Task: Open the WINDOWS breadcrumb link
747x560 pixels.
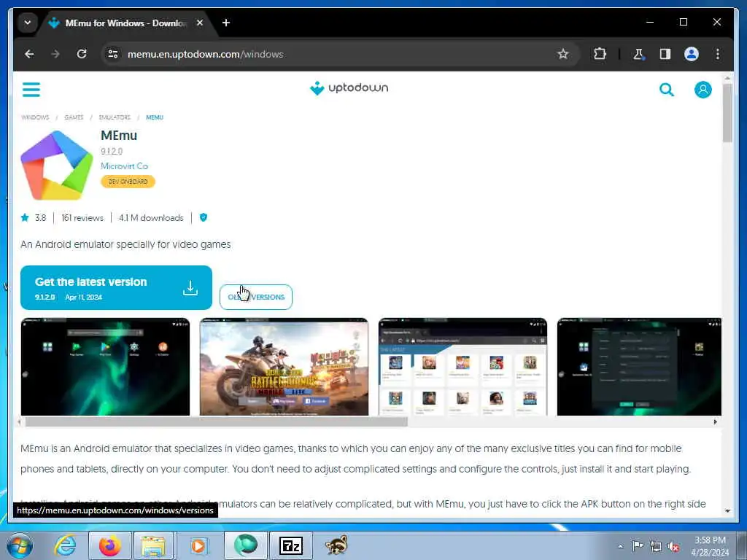Action: click(x=35, y=117)
